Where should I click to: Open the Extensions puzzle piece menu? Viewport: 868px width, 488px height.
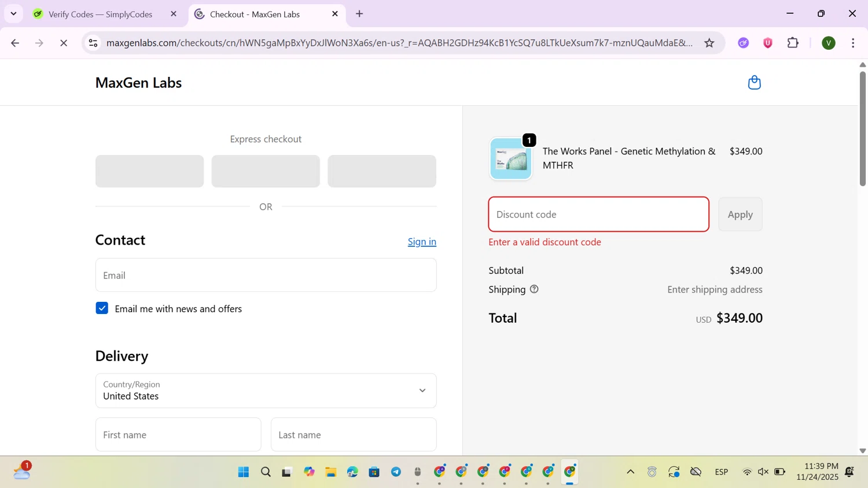tap(793, 43)
